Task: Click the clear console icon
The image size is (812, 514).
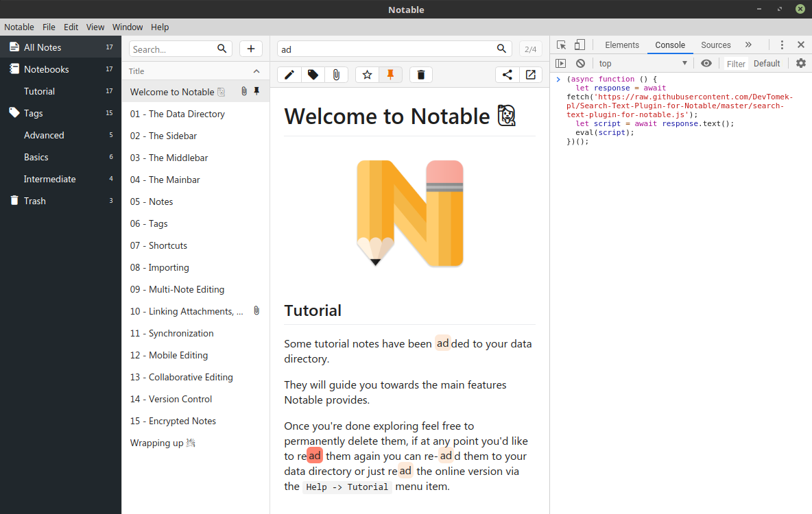Action: [x=580, y=63]
